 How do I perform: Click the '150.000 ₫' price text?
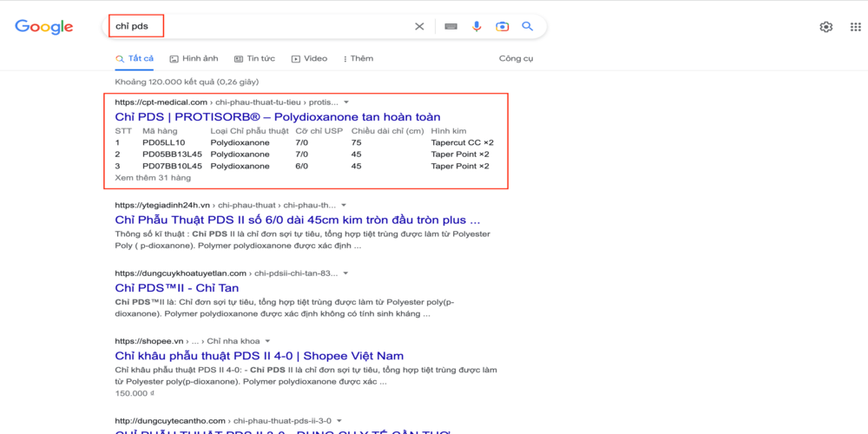point(134,393)
